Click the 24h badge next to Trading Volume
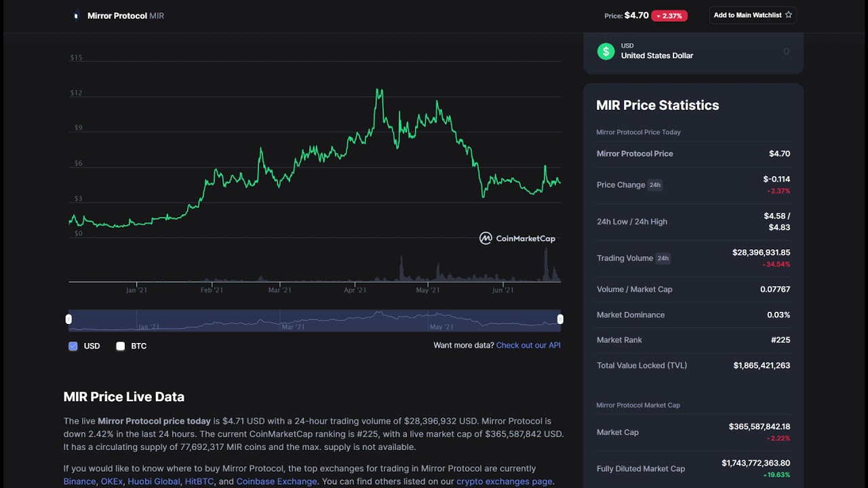 point(663,258)
